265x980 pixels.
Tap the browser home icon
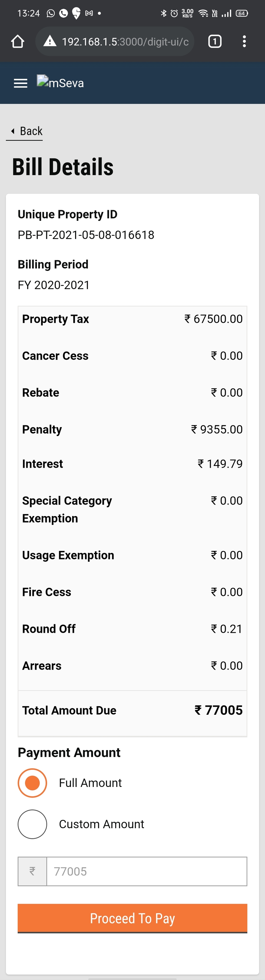click(x=17, y=42)
